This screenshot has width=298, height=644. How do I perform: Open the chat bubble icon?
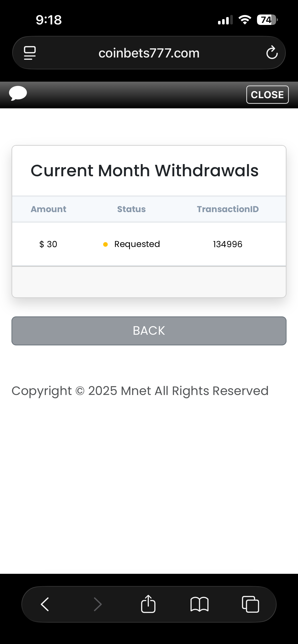coord(18,93)
